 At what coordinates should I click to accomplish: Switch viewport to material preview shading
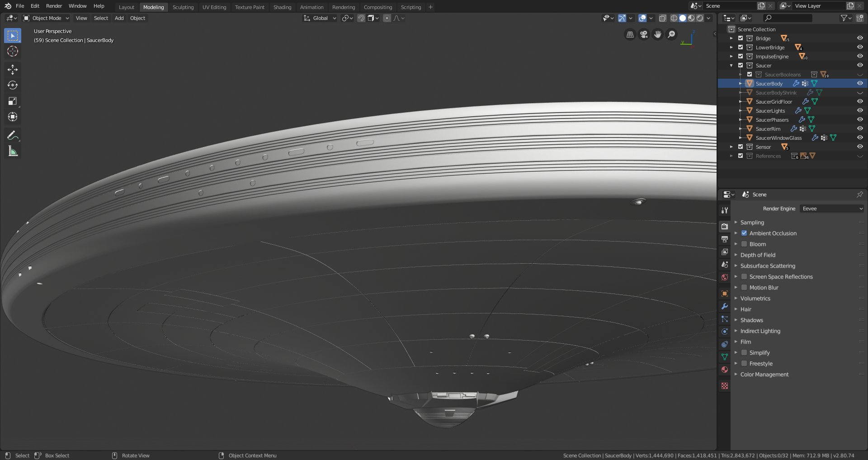(691, 18)
